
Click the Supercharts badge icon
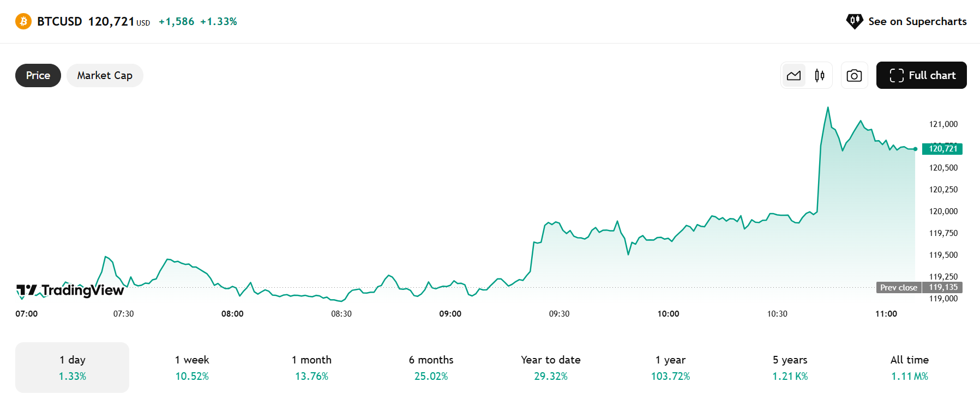pyautogui.click(x=854, y=21)
